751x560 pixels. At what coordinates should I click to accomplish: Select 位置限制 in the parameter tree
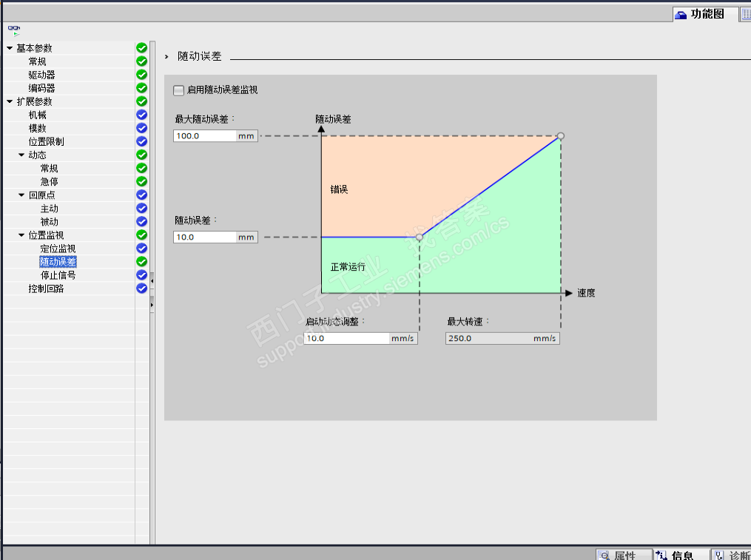point(46,142)
